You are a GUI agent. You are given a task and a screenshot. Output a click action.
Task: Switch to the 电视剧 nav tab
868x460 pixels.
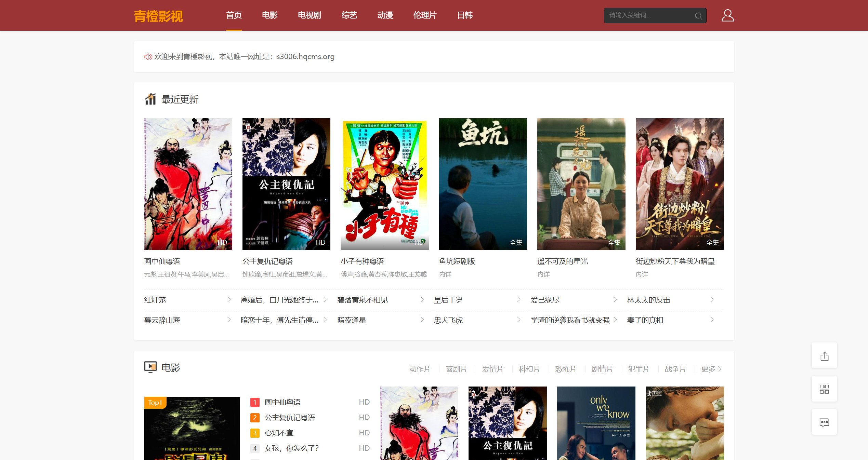point(309,15)
